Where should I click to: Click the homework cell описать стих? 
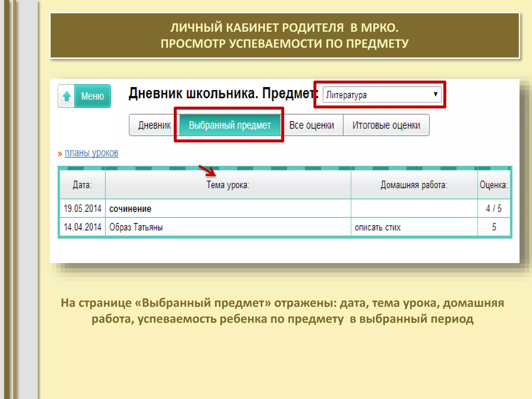point(414,227)
